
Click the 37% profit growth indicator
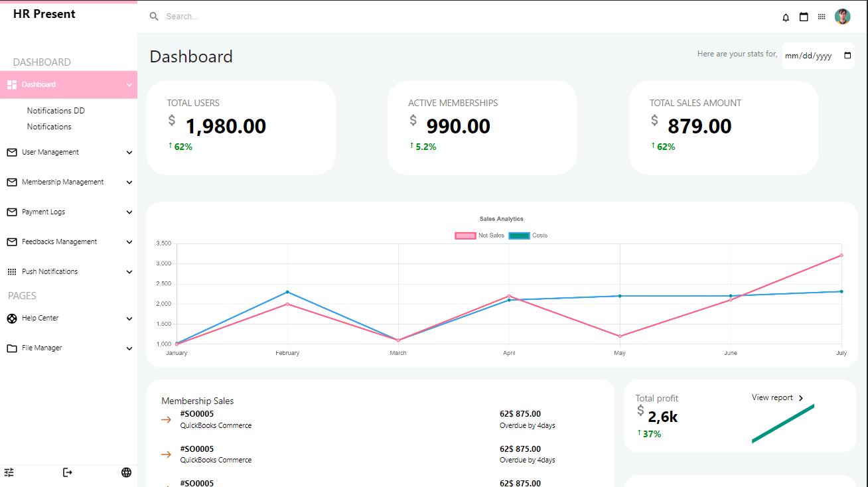(649, 434)
